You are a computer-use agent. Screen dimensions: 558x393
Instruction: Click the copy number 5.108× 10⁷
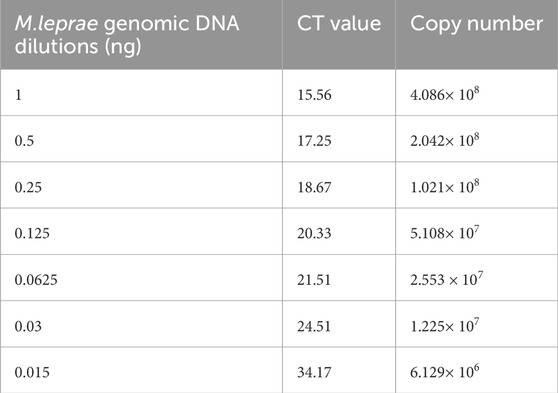pyautogui.click(x=445, y=232)
